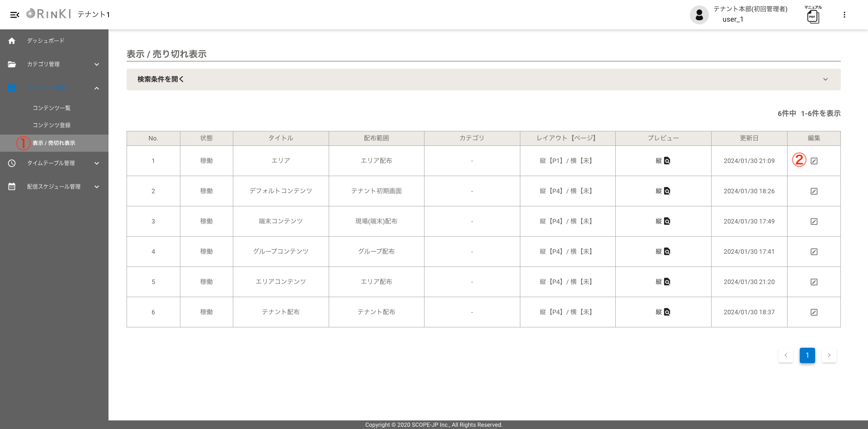Click the RINKI logo
868x429 pixels.
[49, 14]
